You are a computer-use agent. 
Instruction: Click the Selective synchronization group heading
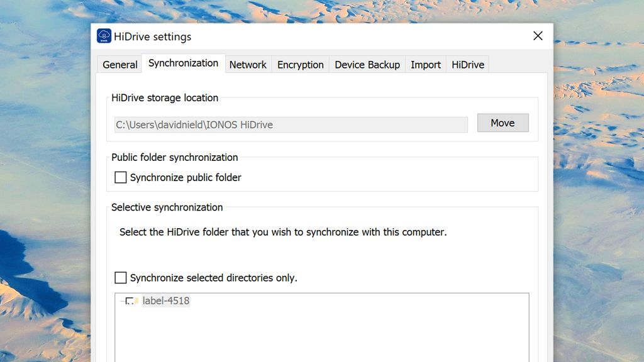tap(167, 207)
